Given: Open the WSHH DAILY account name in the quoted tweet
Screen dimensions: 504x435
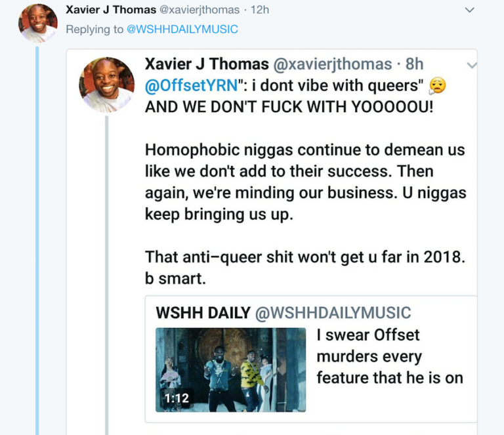Looking at the screenshot, I should (203, 312).
